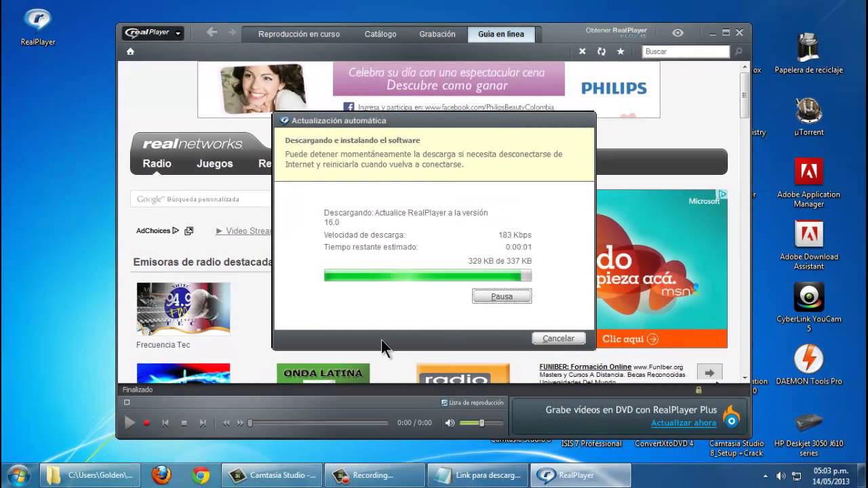Switch to Recording... taskbar item

coord(374,475)
